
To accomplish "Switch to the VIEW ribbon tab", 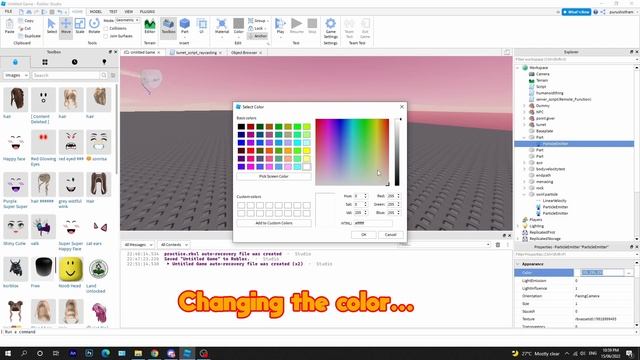I will click(129, 11).
